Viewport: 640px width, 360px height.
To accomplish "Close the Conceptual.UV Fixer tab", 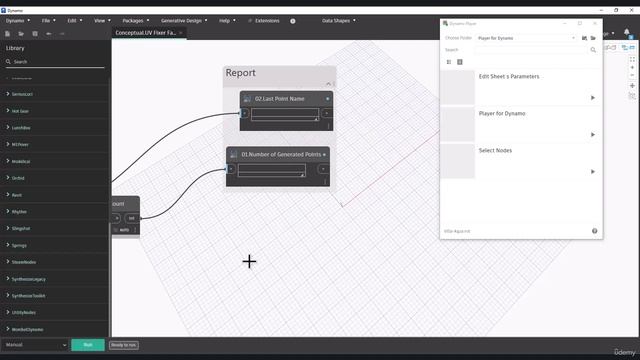I will (x=181, y=33).
